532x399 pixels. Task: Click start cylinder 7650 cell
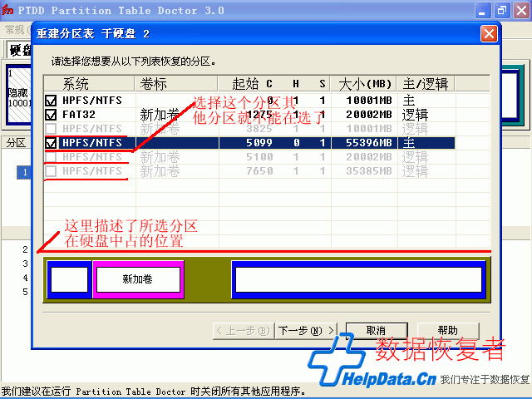pos(259,171)
